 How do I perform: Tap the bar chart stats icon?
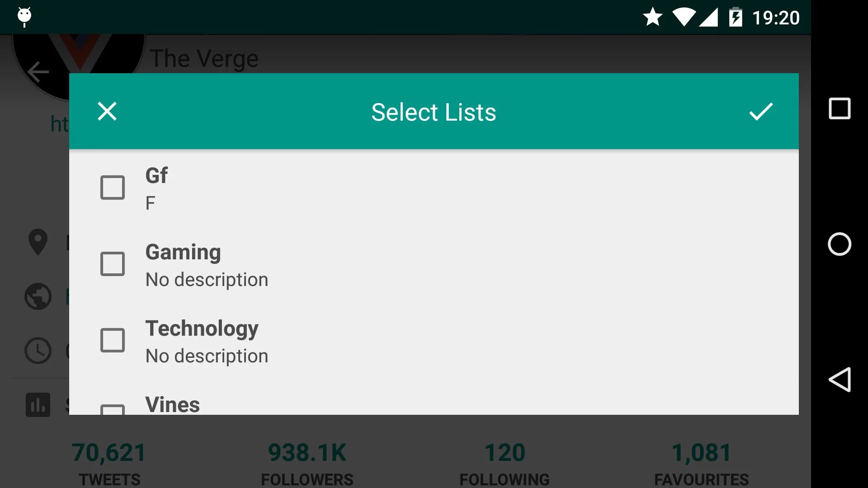38,405
